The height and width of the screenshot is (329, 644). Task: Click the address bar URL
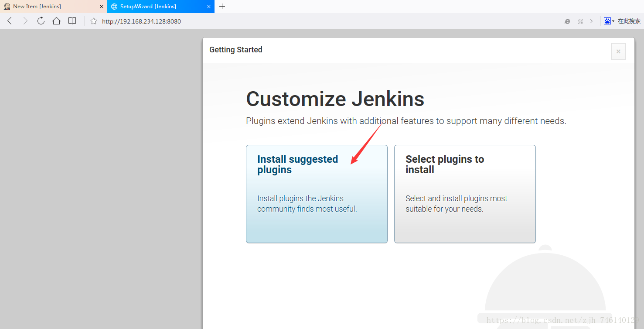pyautogui.click(x=141, y=21)
